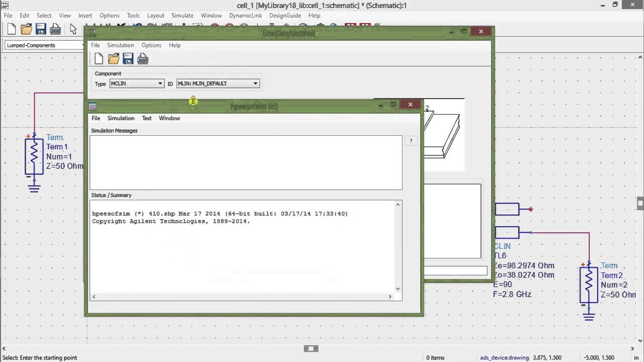Open View menu in schematic window
Screen dimensions: 644x362
(x=65, y=16)
